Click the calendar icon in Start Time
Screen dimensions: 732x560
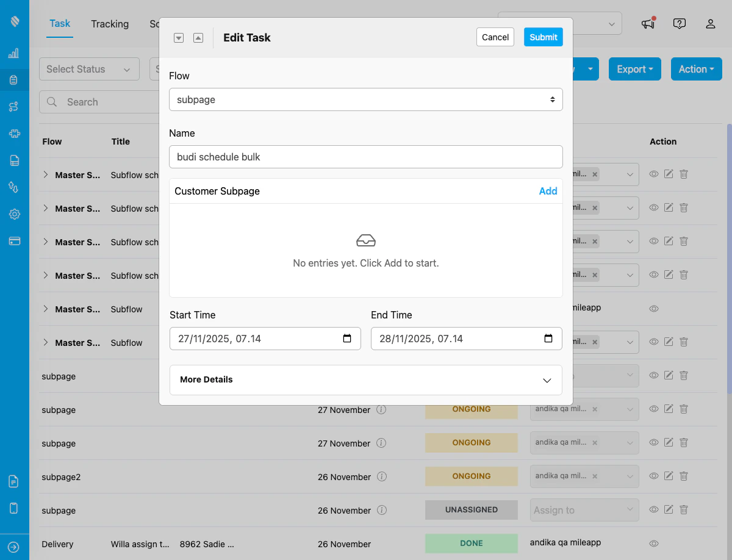(347, 339)
